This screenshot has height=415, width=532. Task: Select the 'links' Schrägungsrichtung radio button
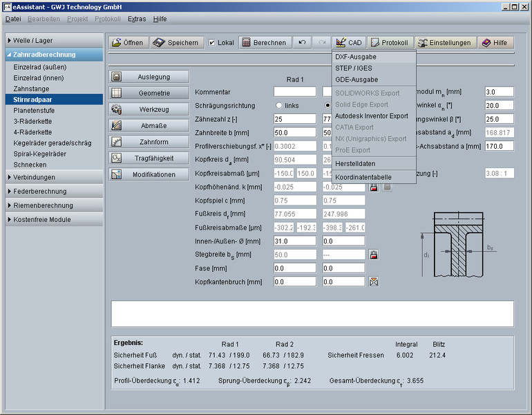(279, 106)
